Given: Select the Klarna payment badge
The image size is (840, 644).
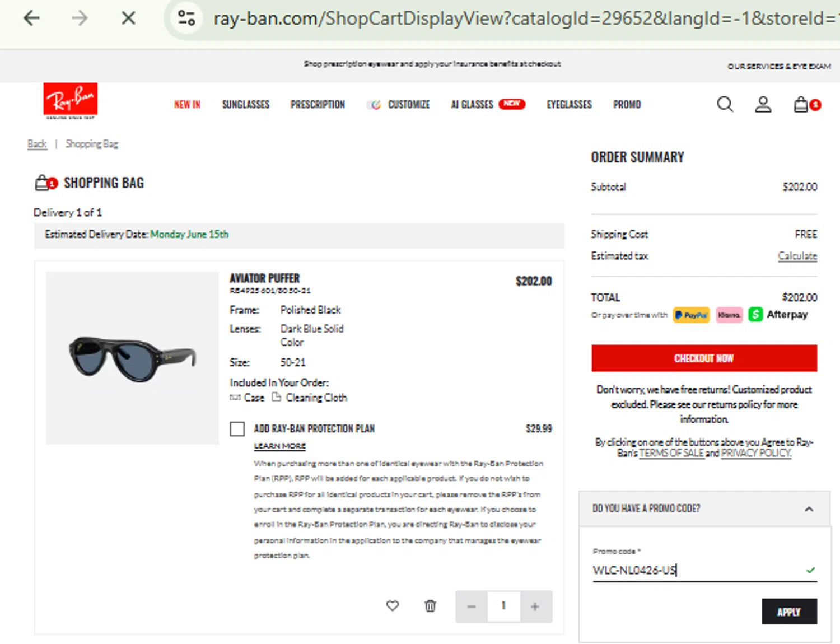Looking at the screenshot, I should tap(729, 315).
